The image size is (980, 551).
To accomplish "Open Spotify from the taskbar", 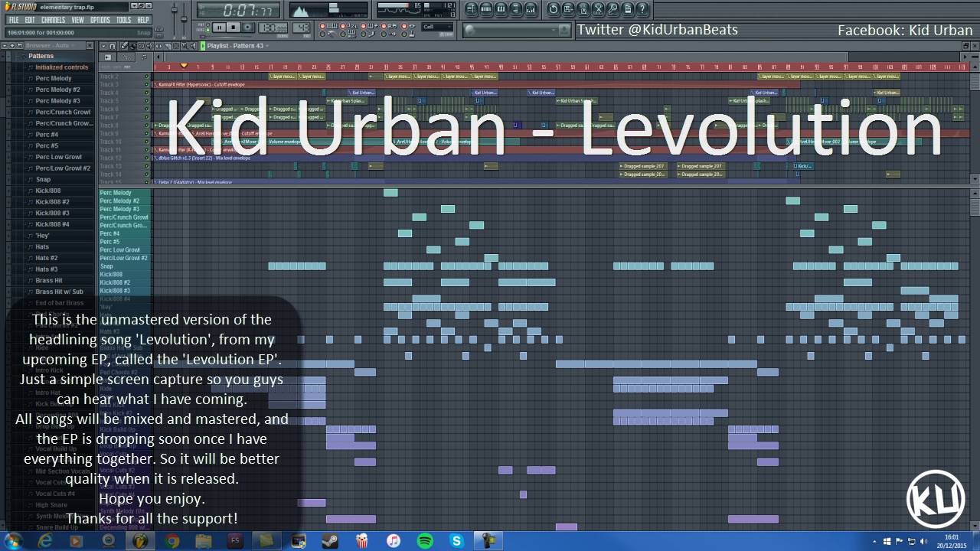I will click(425, 541).
